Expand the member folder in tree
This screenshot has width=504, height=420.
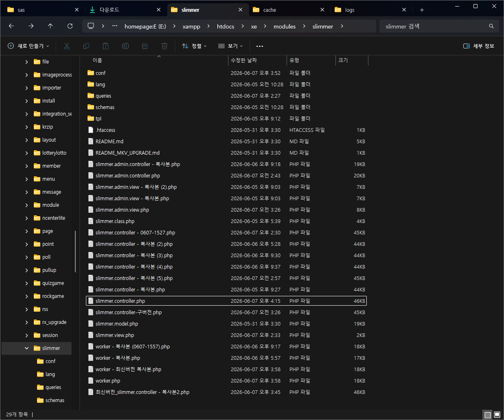(26, 166)
